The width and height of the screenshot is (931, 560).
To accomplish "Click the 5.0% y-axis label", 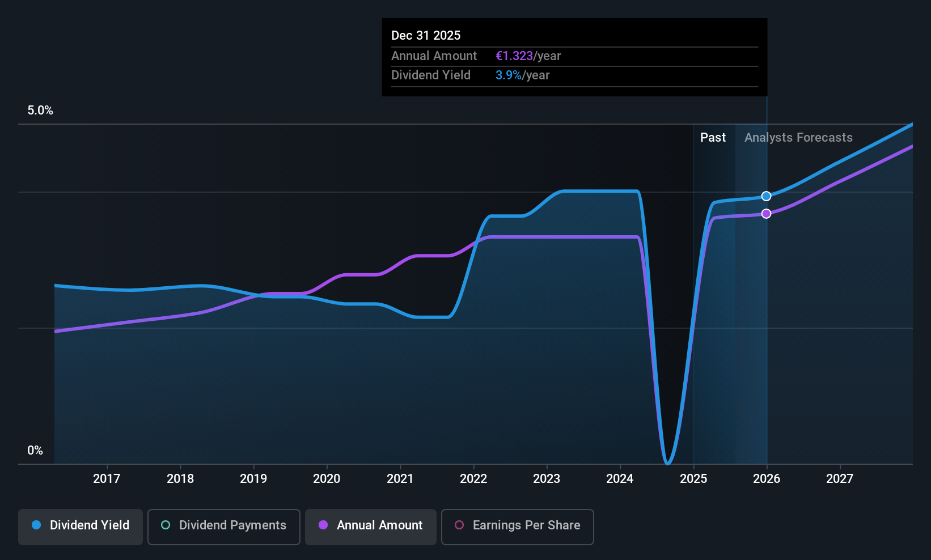I will 40,111.
